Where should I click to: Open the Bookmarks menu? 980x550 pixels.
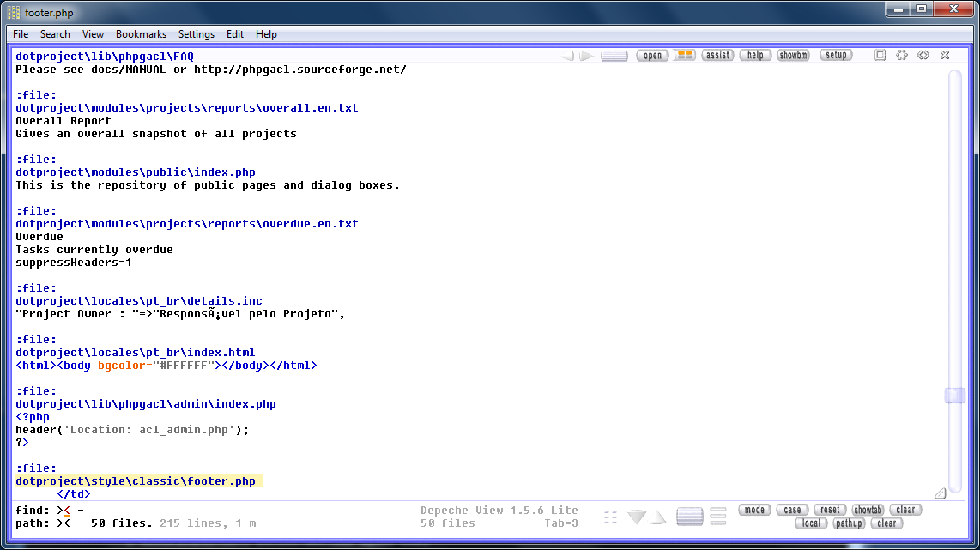141,34
